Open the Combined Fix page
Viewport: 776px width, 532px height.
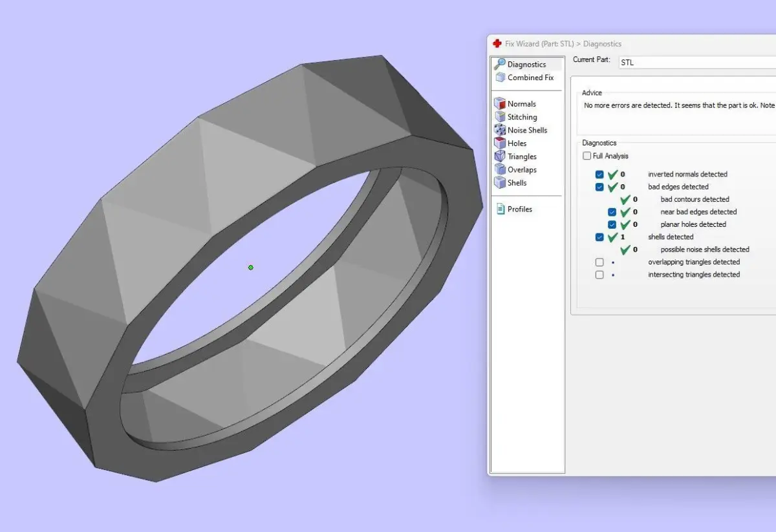click(x=530, y=78)
